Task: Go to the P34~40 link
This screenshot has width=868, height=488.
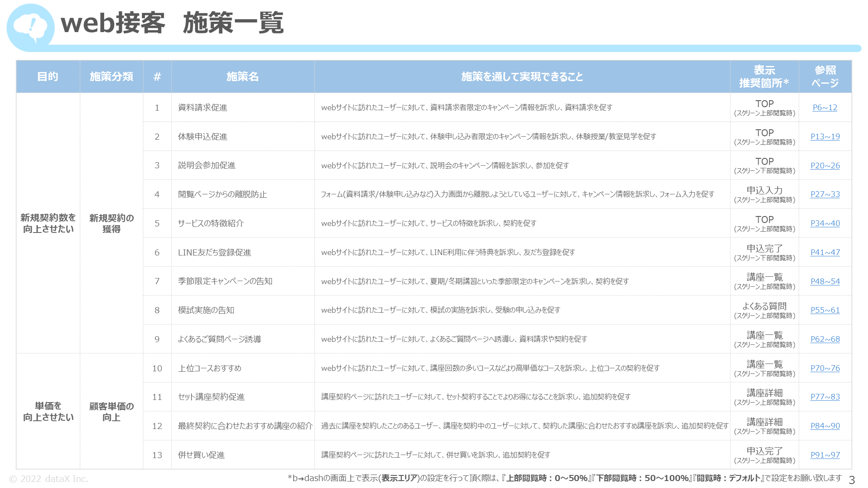Action: 825,223
